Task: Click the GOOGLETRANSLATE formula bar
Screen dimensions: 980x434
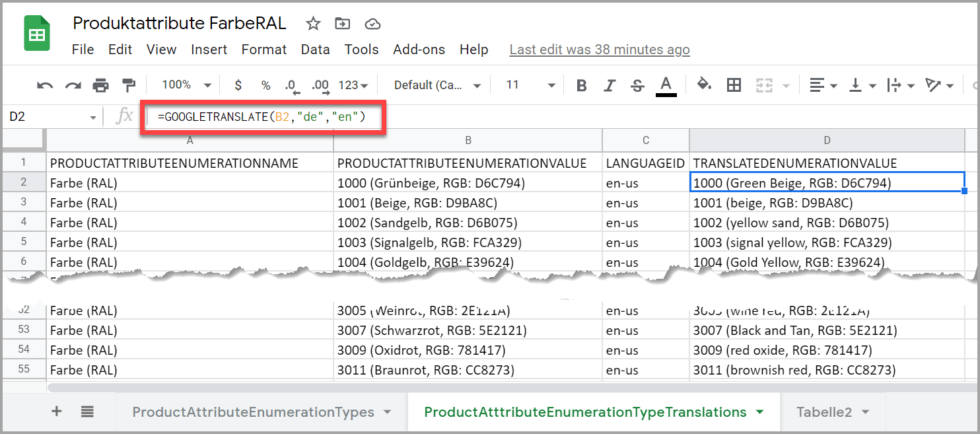Action: pyautogui.click(x=262, y=118)
